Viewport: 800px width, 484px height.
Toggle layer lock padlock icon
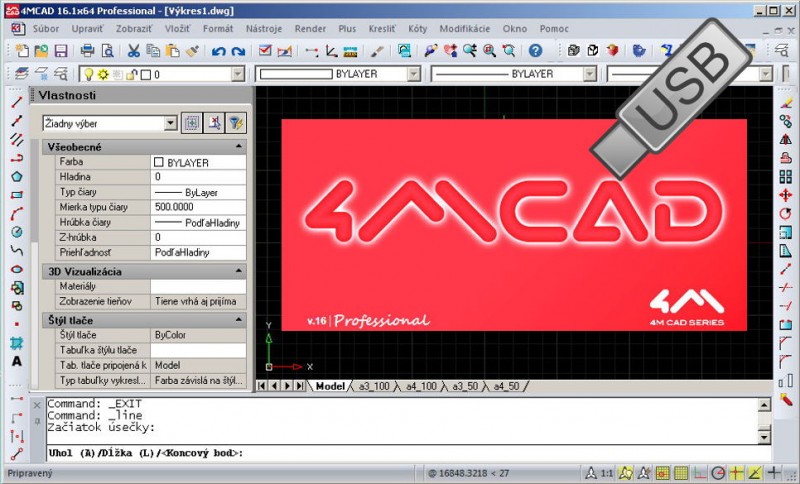[x=132, y=74]
